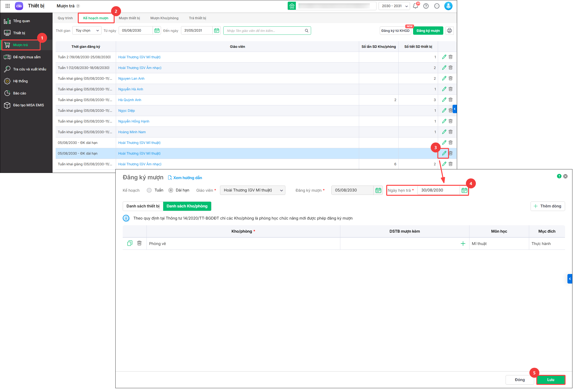This screenshot has height=392, width=576.
Task: Click search magnifier in teacher search box
Action: pyautogui.click(x=307, y=31)
